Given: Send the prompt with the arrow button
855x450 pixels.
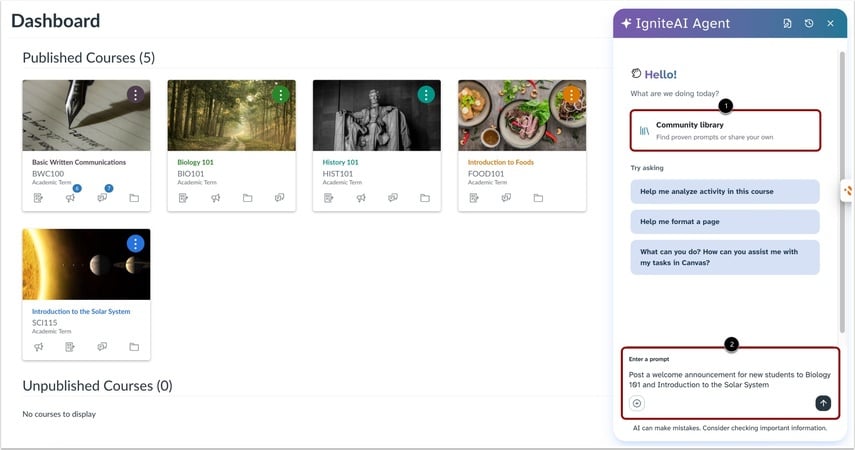Looking at the screenshot, I should (x=823, y=403).
